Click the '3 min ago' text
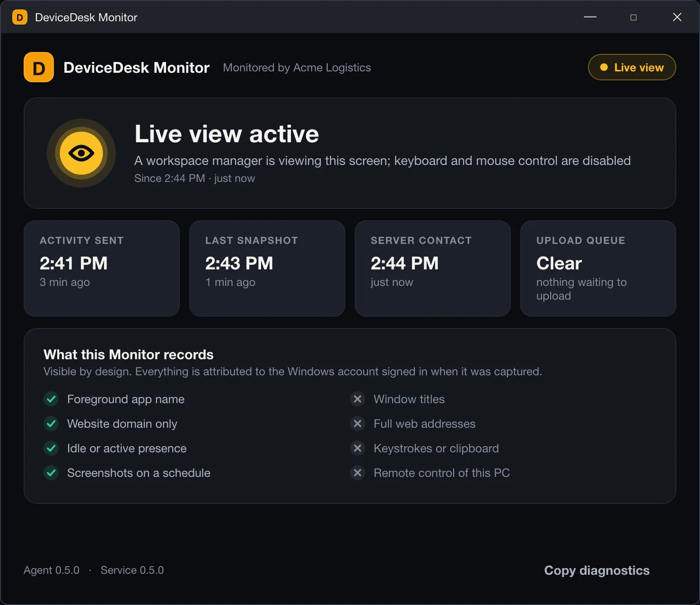 coord(65,282)
